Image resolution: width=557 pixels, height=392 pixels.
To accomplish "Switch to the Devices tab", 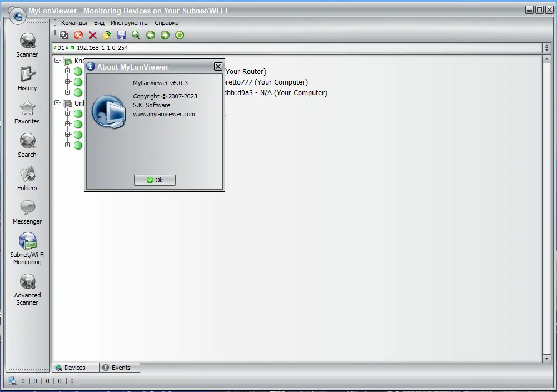I will (x=75, y=368).
